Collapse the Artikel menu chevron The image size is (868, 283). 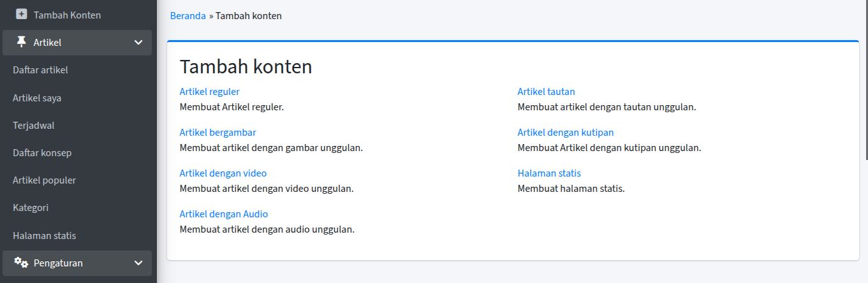click(x=138, y=43)
